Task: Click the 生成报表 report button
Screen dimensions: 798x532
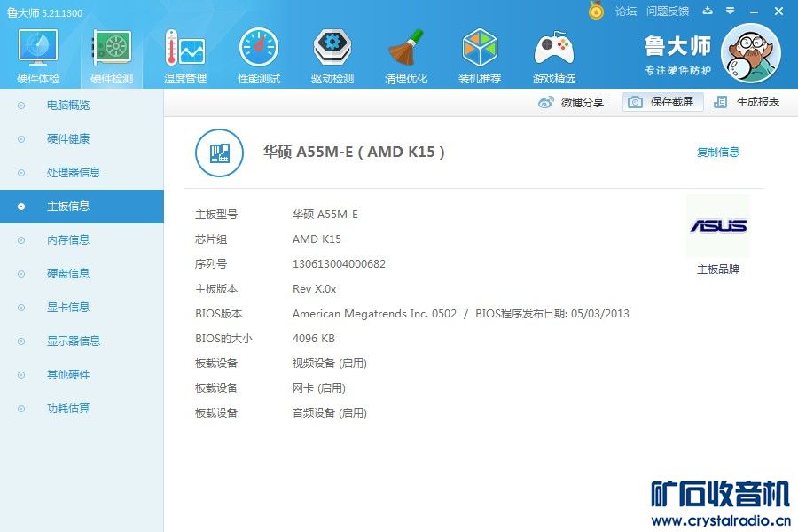Action: 747,102
